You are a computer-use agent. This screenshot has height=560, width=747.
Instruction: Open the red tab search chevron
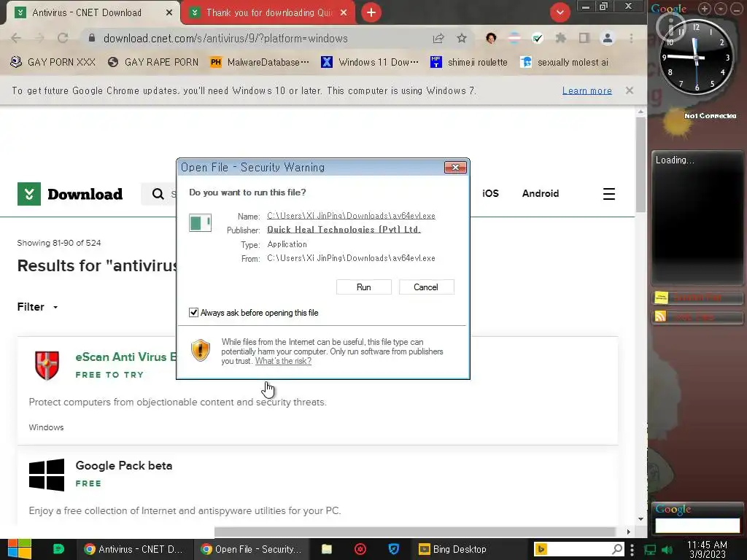point(560,12)
